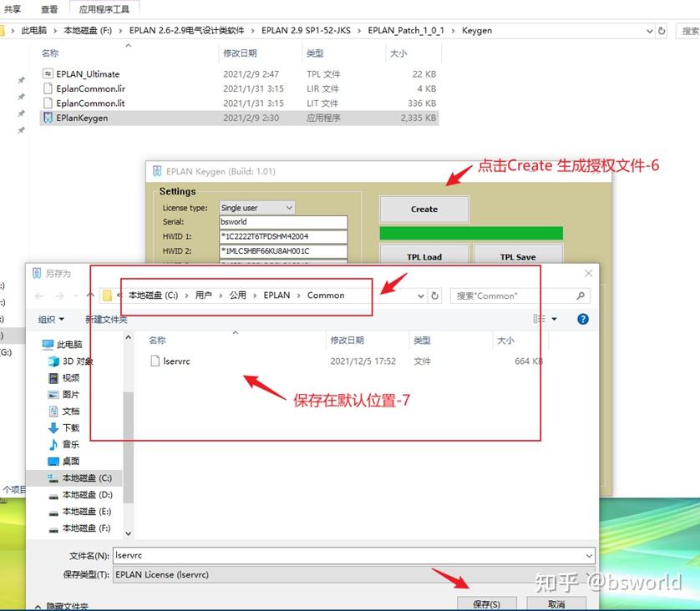Open the License type dropdown
The image size is (700, 611).
(257, 207)
